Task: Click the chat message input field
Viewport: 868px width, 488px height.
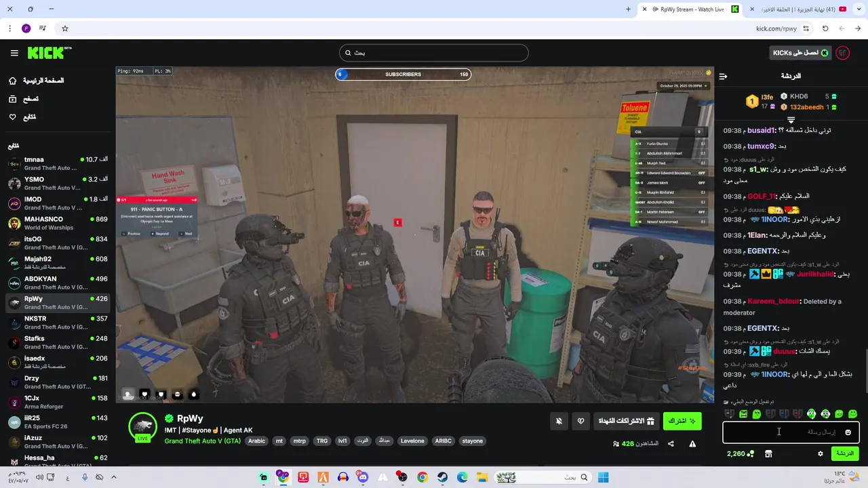Action: [x=791, y=432]
